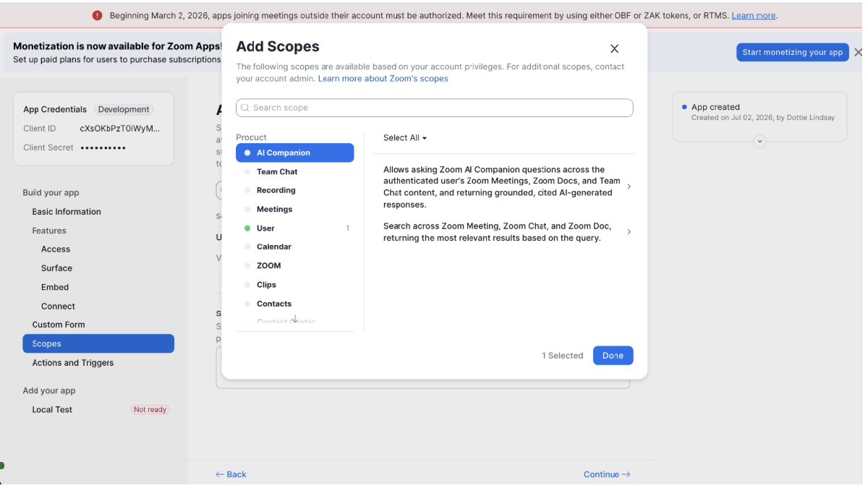Choose the User product with green dot

point(294,228)
